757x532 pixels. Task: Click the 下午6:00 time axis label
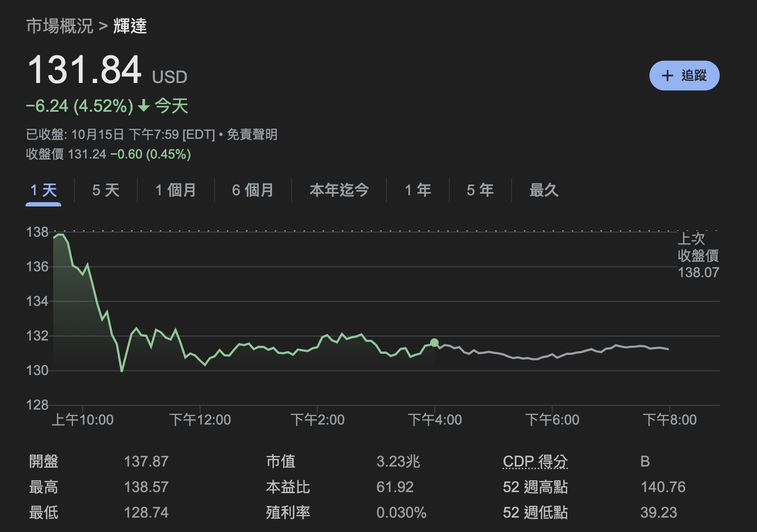point(552,420)
